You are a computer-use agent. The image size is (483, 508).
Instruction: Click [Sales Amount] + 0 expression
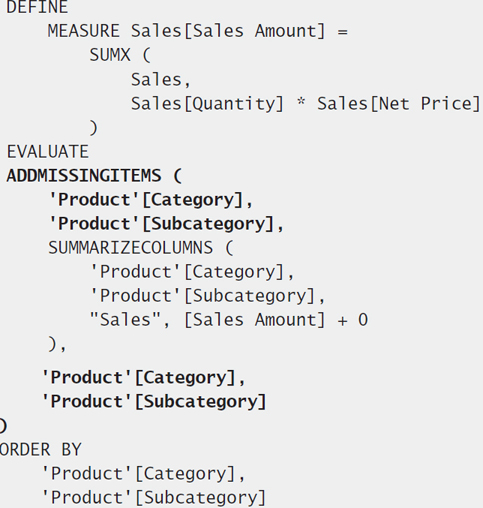tap(276, 320)
